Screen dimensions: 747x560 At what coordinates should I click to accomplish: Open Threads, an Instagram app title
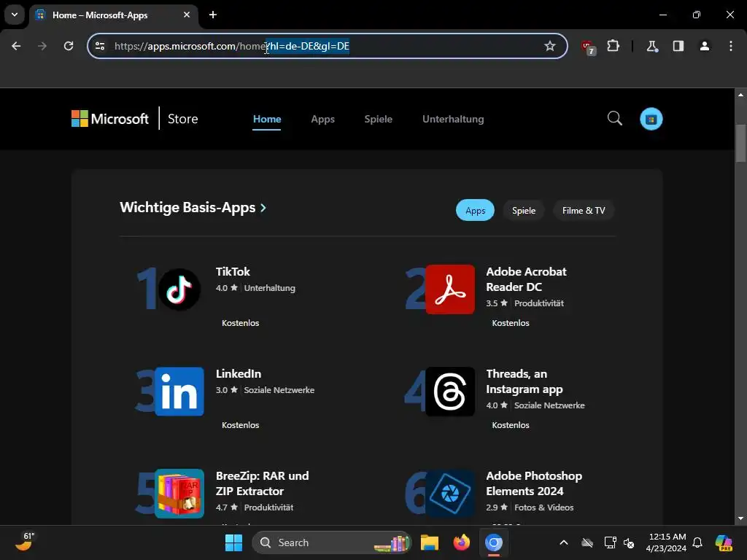click(524, 381)
